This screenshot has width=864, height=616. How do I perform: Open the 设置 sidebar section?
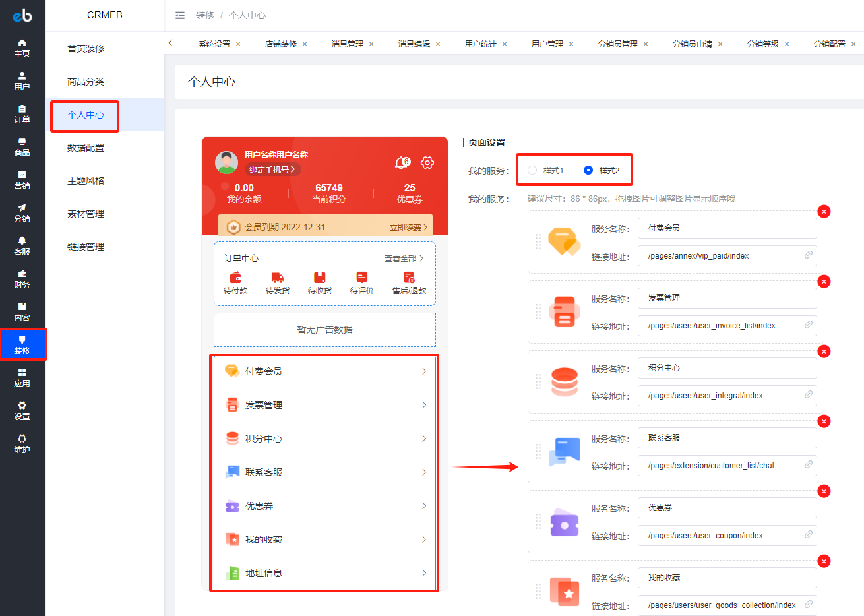pyautogui.click(x=22, y=410)
